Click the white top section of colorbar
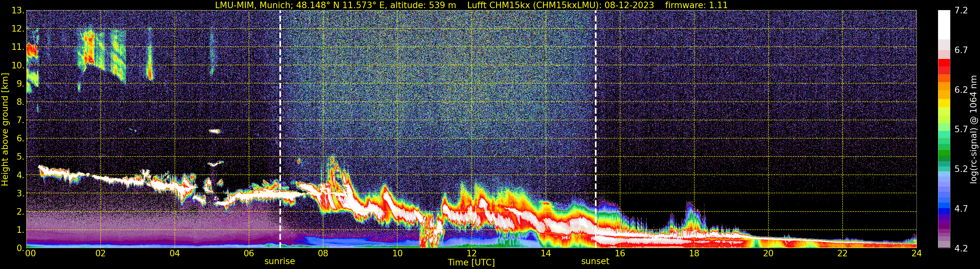The width and height of the screenshot is (980, 269). [x=944, y=25]
